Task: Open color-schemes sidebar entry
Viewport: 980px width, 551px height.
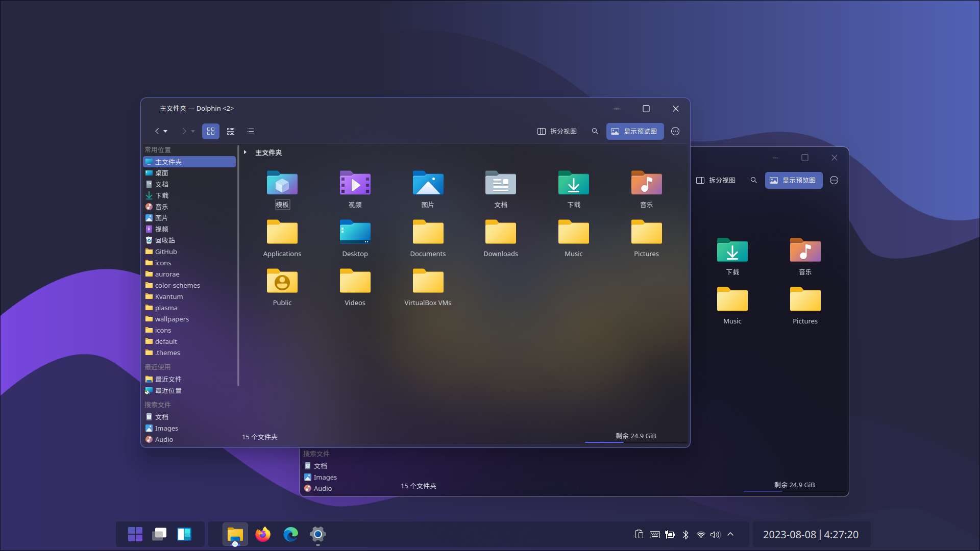Action: (x=189, y=285)
